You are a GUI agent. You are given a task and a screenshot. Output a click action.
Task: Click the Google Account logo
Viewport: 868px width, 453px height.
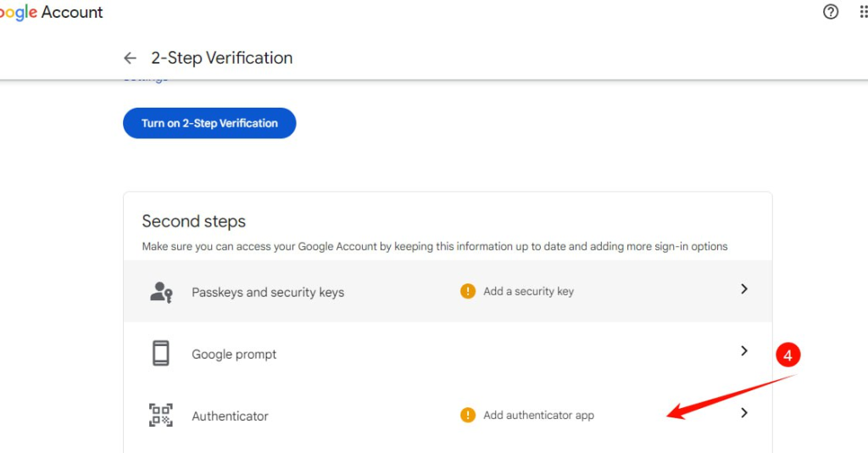52,12
